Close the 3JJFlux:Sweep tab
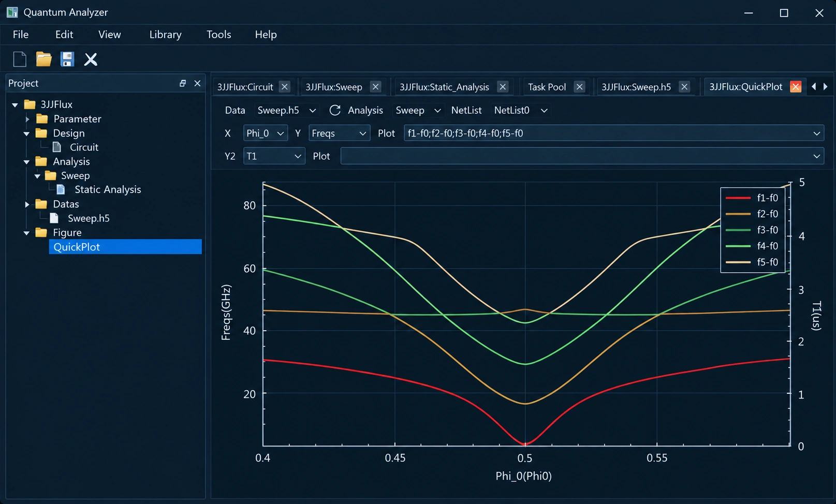The height and width of the screenshot is (504, 836). (x=376, y=87)
